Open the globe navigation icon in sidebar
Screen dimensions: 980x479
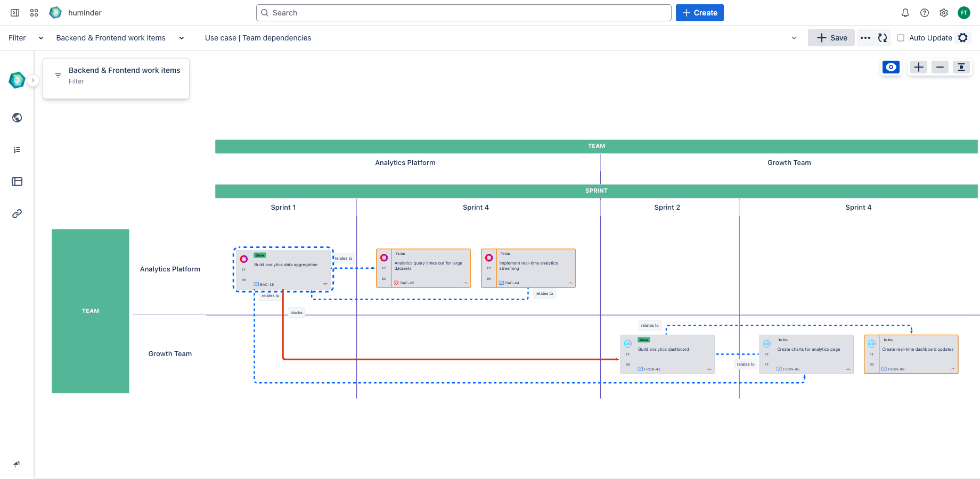[17, 117]
